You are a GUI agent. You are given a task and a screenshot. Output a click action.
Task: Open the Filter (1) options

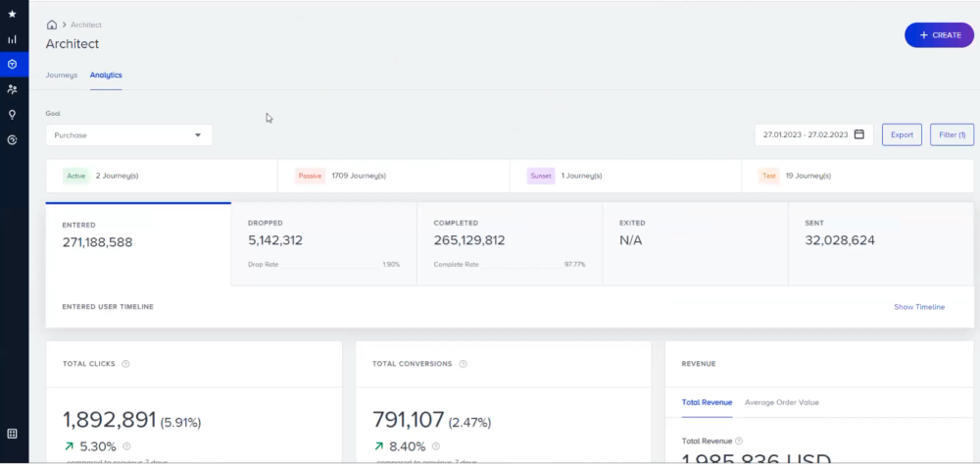point(952,134)
